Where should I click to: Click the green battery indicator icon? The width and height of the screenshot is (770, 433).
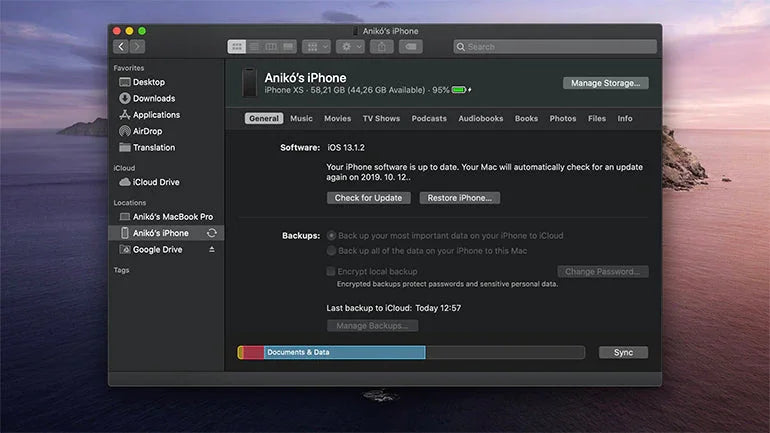coord(459,90)
